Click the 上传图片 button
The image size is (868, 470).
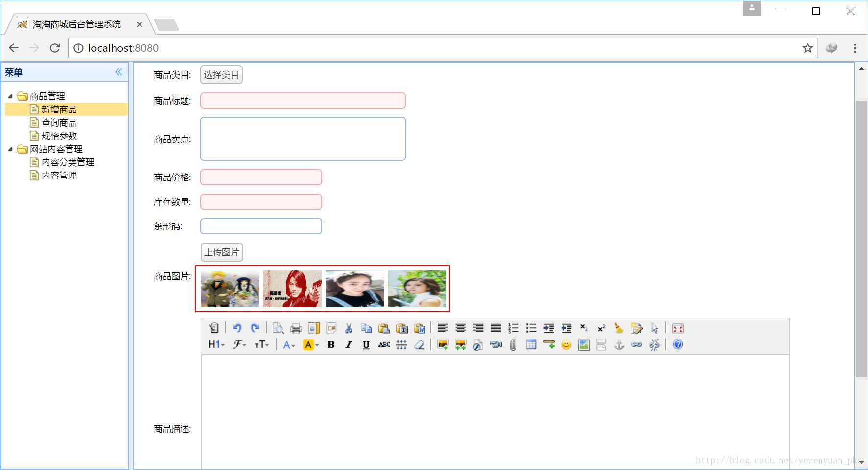click(222, 252)
